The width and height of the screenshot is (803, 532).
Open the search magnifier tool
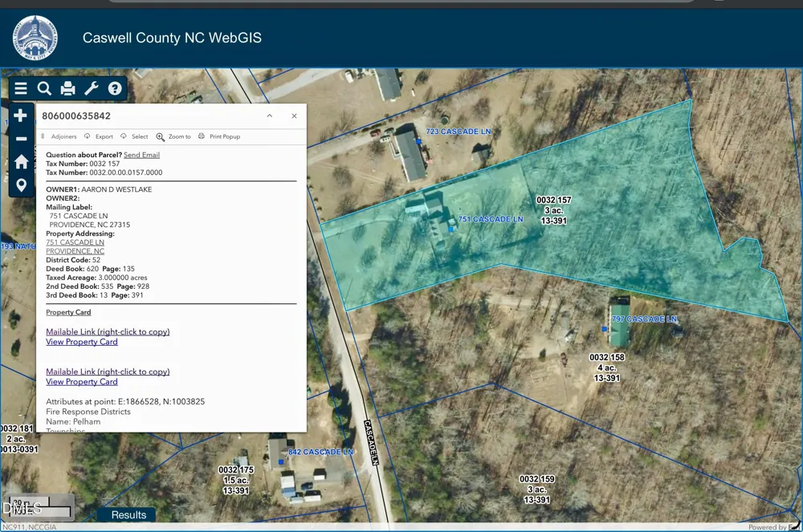click(44, 88)
